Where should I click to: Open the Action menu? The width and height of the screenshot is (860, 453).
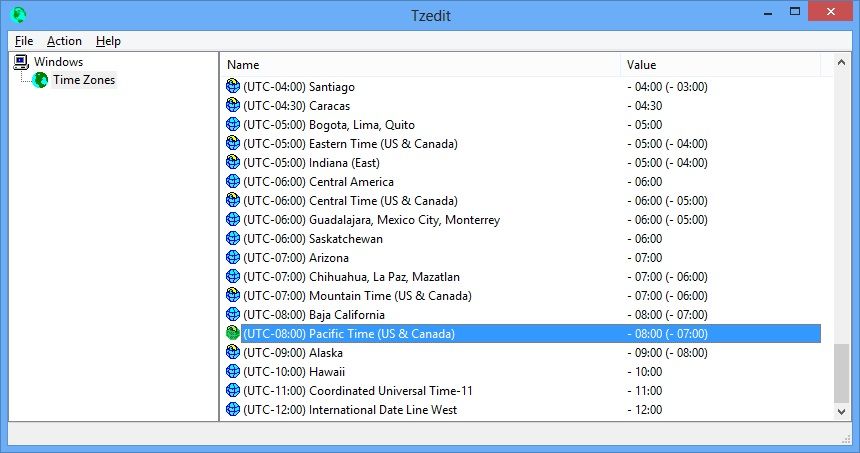tap(64, 41)
